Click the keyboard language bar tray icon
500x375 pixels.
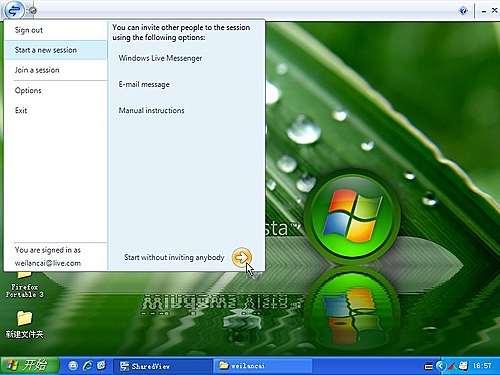tap(428, 367)
